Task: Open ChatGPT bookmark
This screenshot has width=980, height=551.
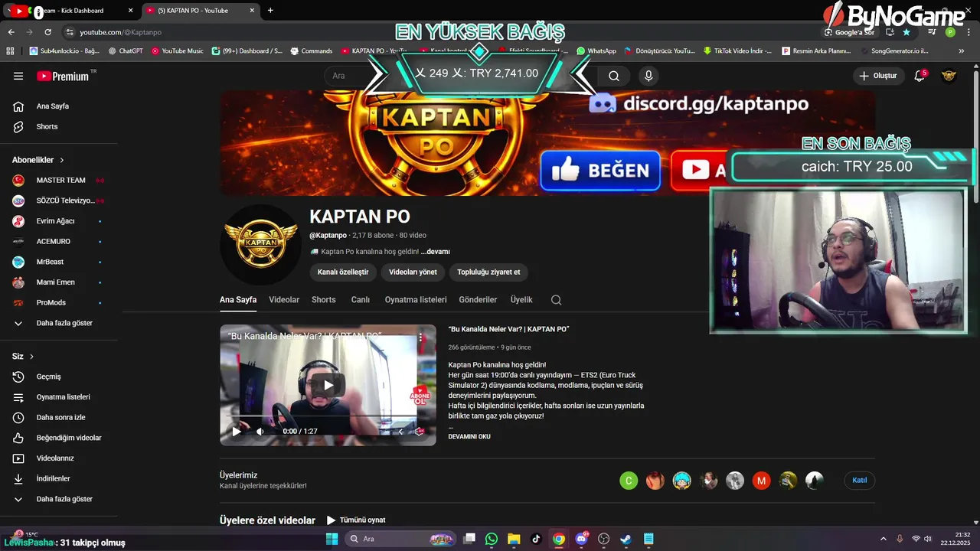Action: click(x=126, y=51)
